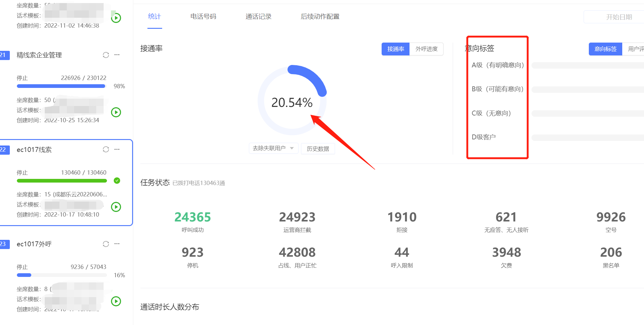This screenshot has width=644, height=325.
Task: Click the ec1017外呼 blue progress bar
Action: 24,275
